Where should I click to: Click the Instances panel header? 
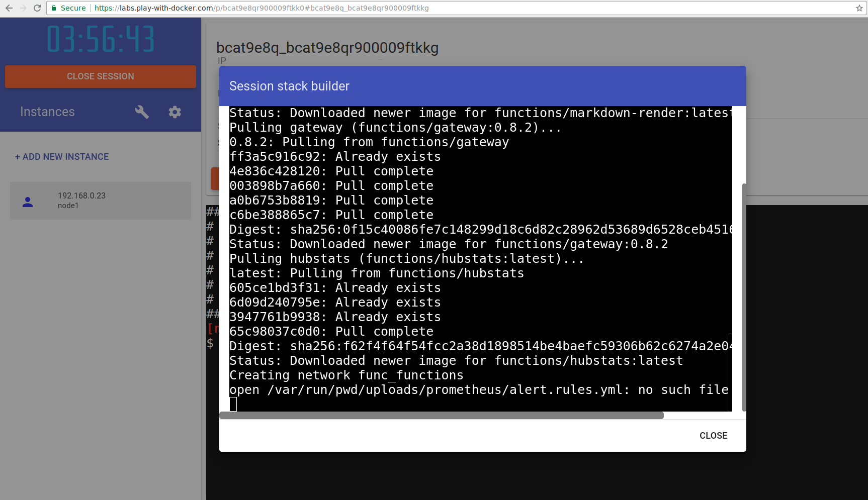pyautogui.click(x=47, y=112)
